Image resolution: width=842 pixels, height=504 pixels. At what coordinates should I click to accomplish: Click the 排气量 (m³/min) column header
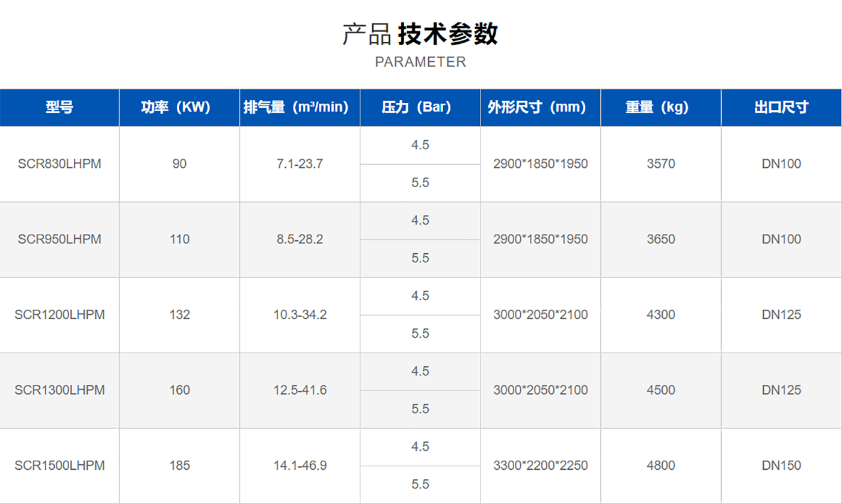pyautogui.click(x=300, y=108)
